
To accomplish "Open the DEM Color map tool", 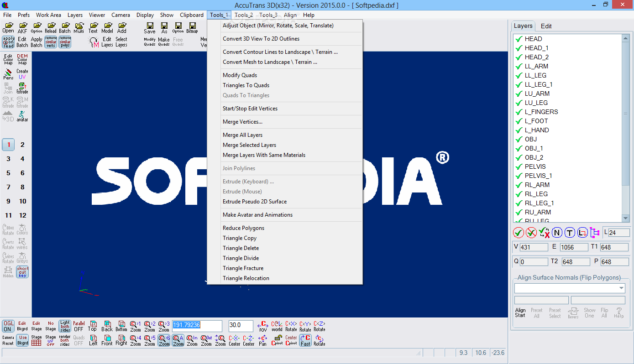I will pyautogui.click(x=22, y=59).
